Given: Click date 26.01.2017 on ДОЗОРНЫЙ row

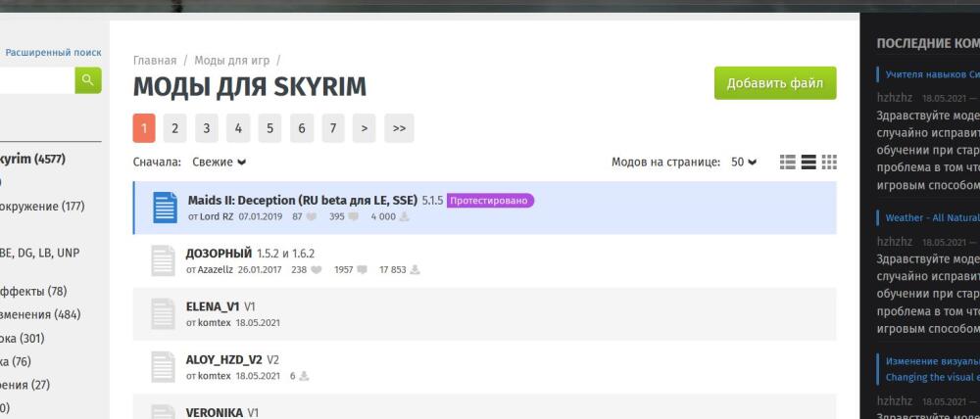Looking at the screenshot, I should click(x=260, y=270).
